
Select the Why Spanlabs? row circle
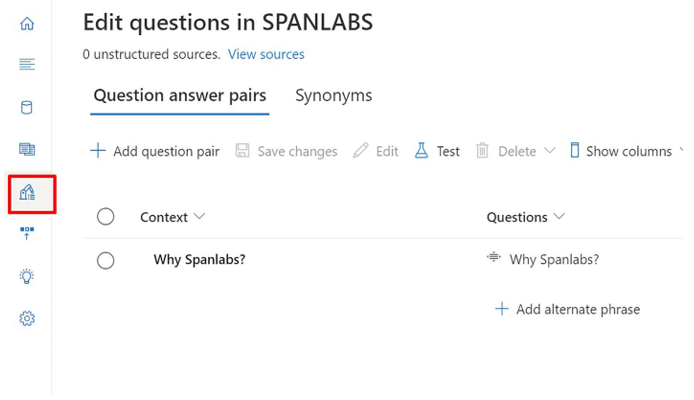(105, 260)
